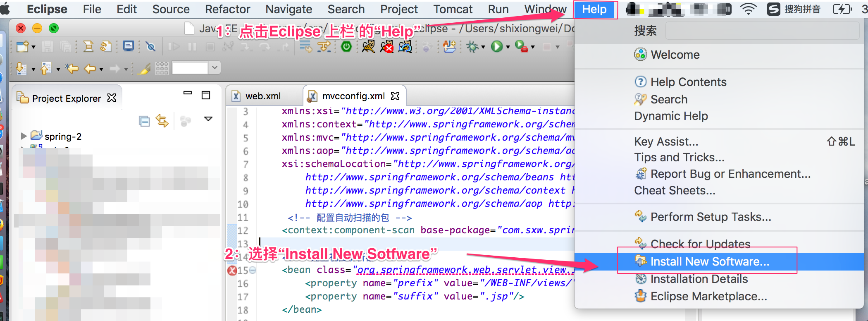Screen dimensions: 868x321
Task: Open the Debug configurations dropdown arrow
Action: click(483, 47)
